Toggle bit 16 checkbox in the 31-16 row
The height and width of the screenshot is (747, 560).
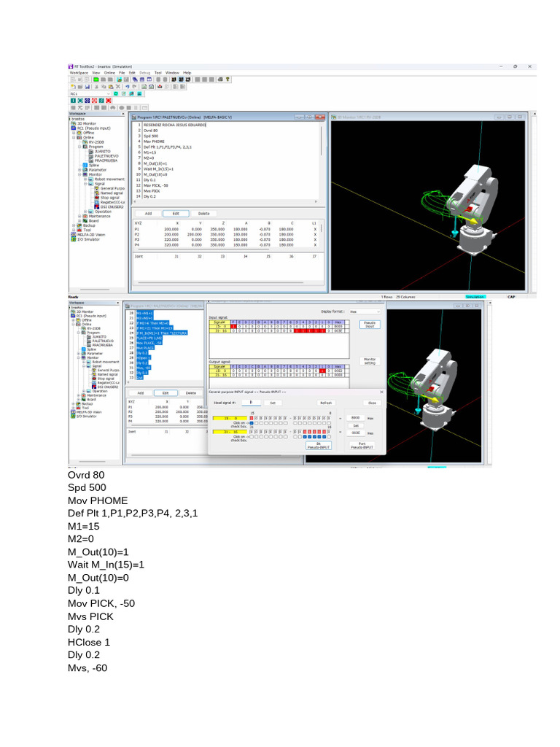[x=329, y=436]
